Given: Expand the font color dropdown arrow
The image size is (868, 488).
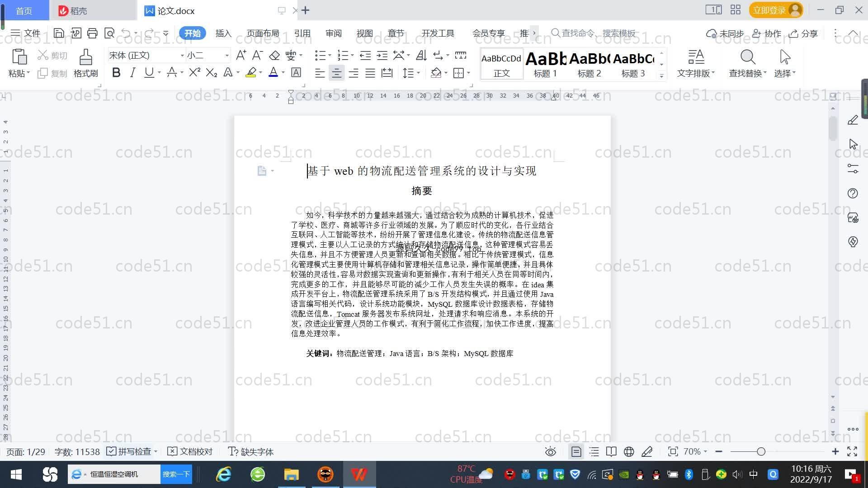Looking at the screenshot, I should click(283, 72).
